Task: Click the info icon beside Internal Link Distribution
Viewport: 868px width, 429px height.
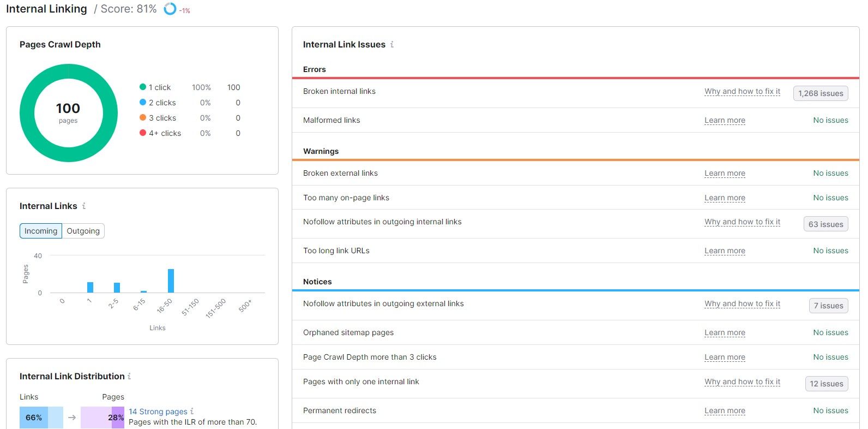Action: [x=129, y=376]
